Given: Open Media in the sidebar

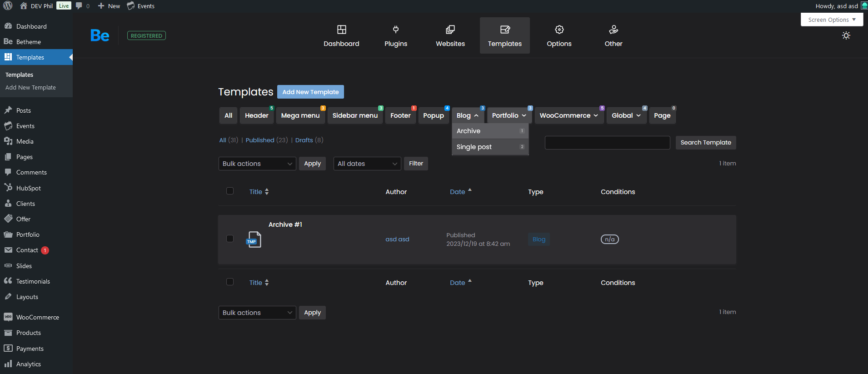Looking at the screenshot, I should (36, 141).
